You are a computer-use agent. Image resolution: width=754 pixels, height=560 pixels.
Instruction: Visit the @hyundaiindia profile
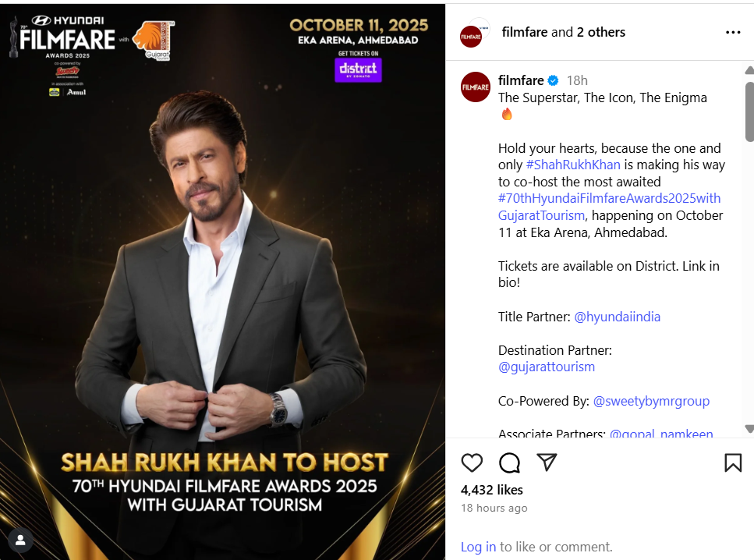(617, 317)
